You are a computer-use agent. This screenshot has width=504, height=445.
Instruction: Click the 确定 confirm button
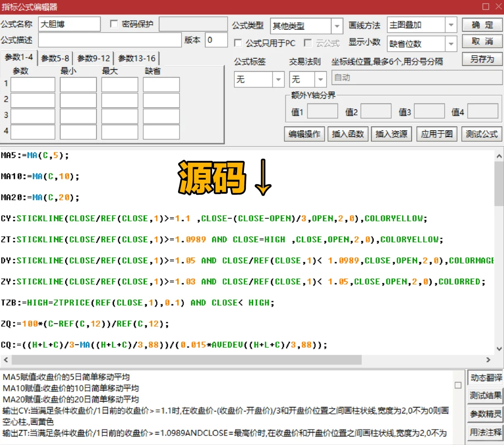pos(482,24)
